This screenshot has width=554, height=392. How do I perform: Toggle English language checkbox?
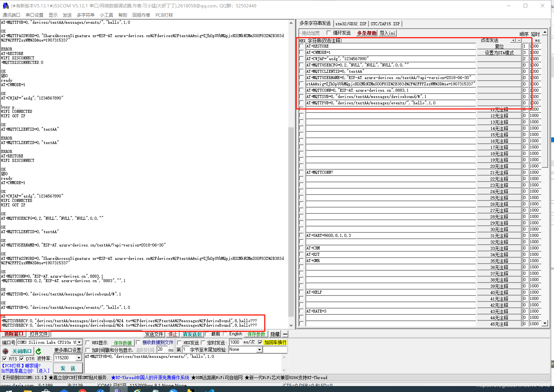[x=225, y=334]
